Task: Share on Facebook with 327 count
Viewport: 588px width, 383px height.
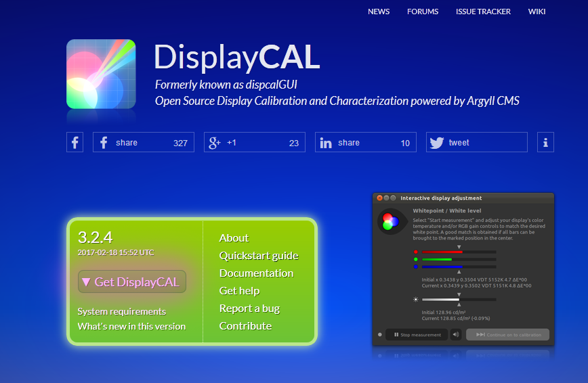Action: [x=144, y=142]
